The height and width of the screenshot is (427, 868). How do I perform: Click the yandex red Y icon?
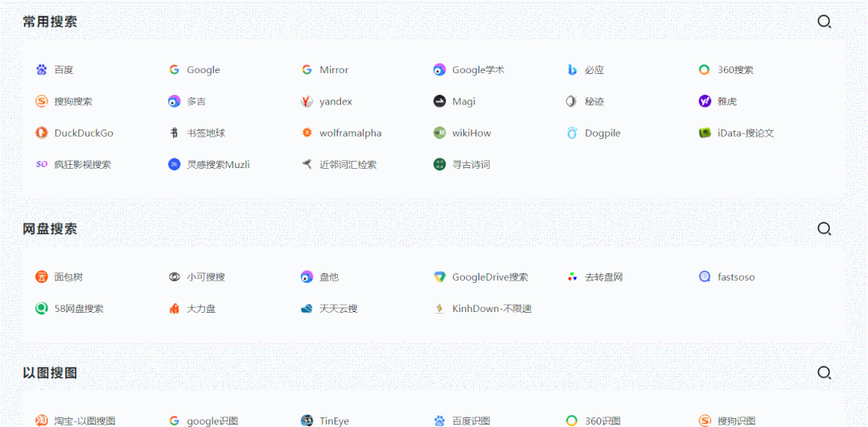point(306,101)
